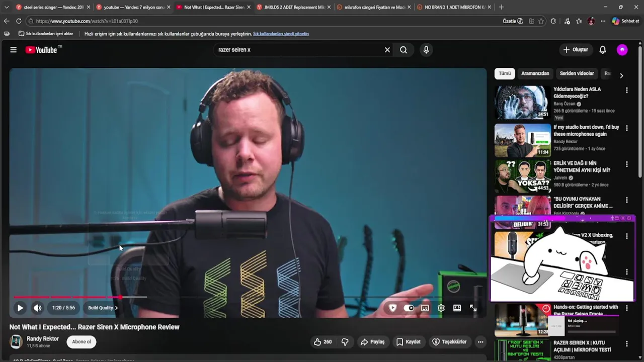Save video with Kaydet

click(408, 342)
